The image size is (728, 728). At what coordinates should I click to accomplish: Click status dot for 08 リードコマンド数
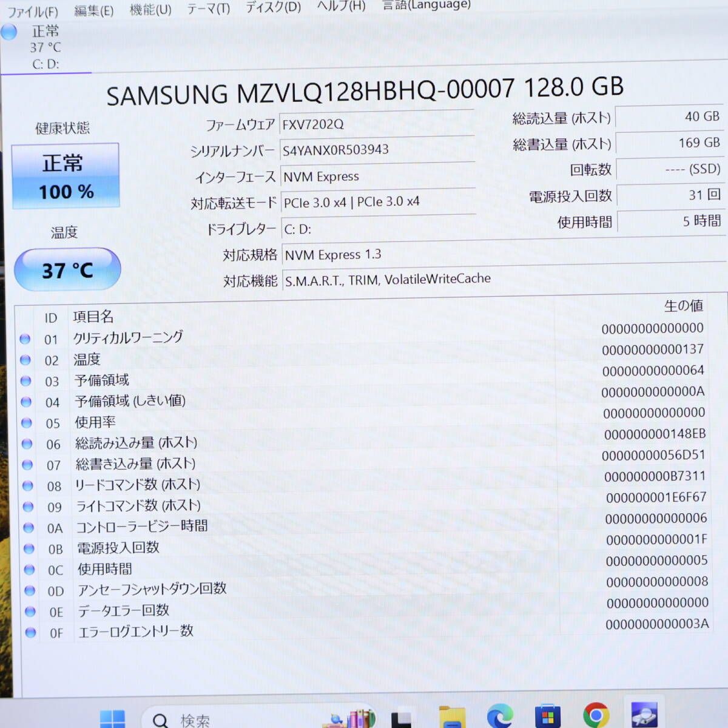point(28,485)
